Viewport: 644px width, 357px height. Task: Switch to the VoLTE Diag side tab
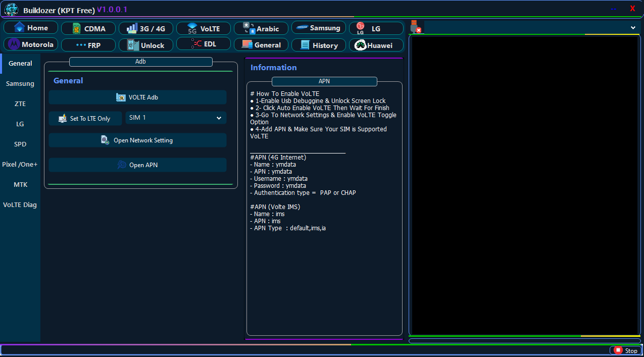point(20,205)
